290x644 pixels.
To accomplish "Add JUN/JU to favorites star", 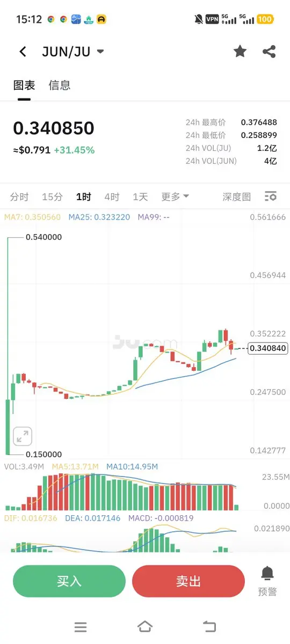I will point(240,52).
